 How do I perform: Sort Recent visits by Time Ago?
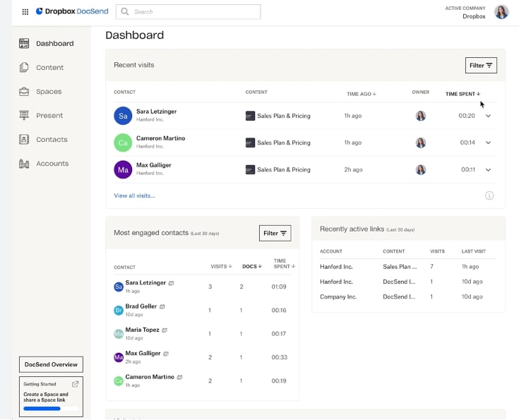(361, 94)
